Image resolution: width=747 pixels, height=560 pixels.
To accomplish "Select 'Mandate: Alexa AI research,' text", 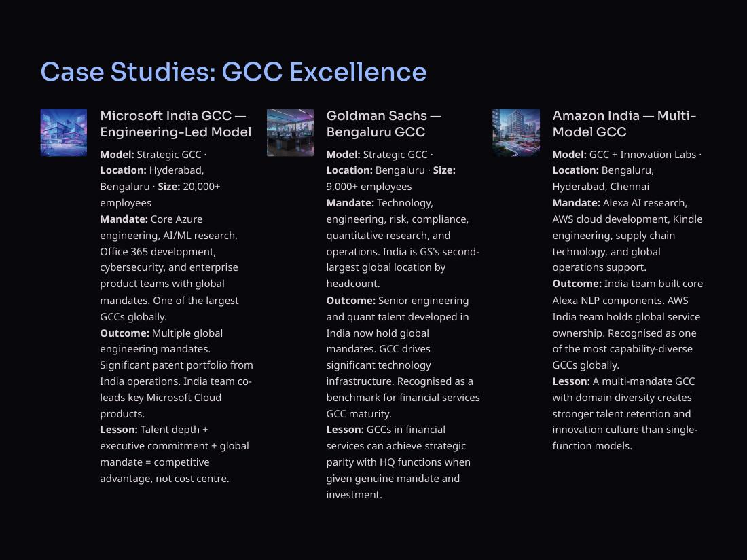I will pyautogui.click(x=620, y=203).
